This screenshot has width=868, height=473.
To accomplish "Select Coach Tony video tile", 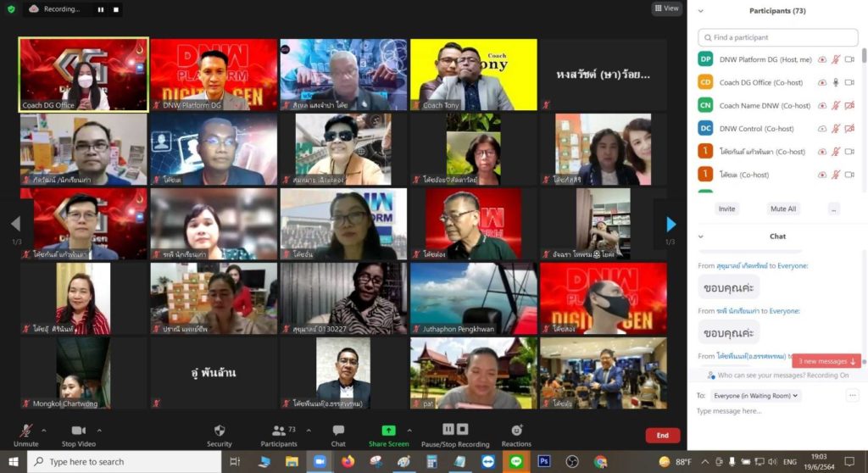I will click(x=473, y=75).
